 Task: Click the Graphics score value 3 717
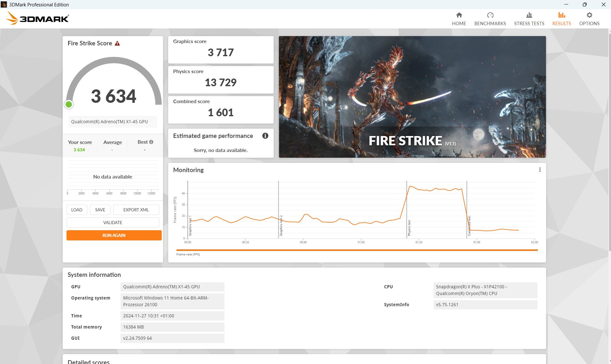[221, 52]
